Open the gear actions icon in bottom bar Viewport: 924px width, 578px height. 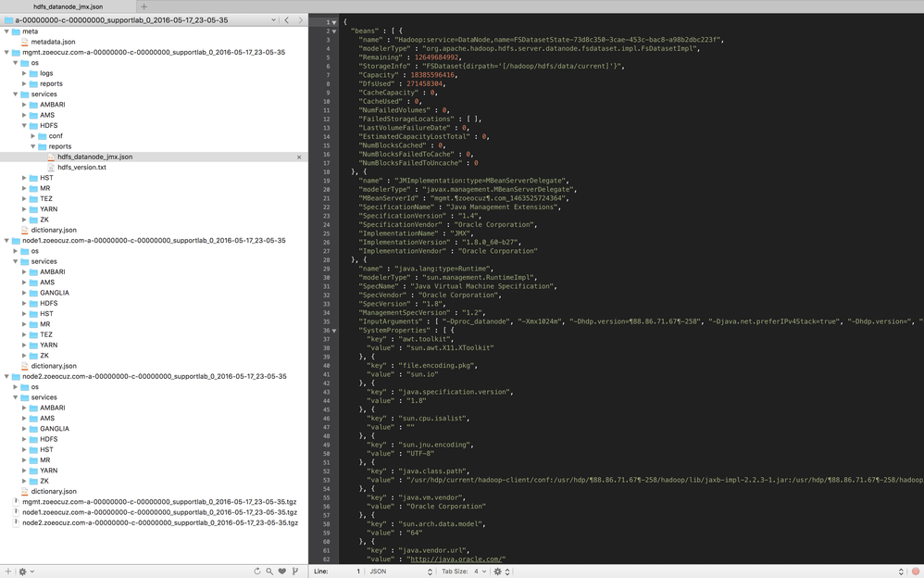22,572
